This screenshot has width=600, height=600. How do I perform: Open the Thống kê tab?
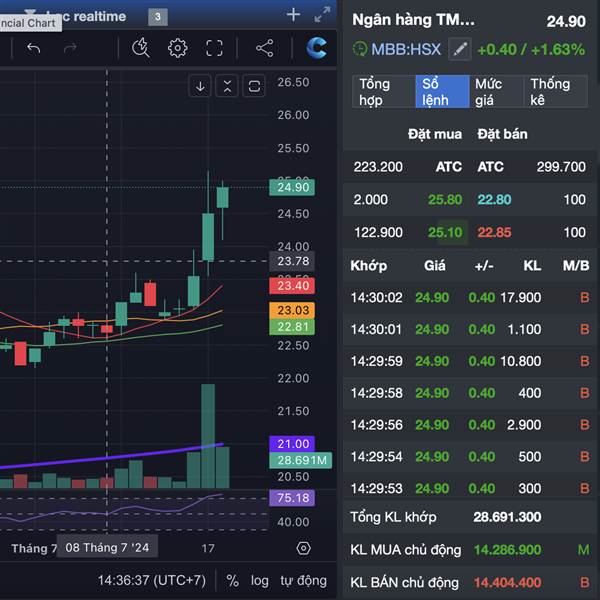point(556,92)
